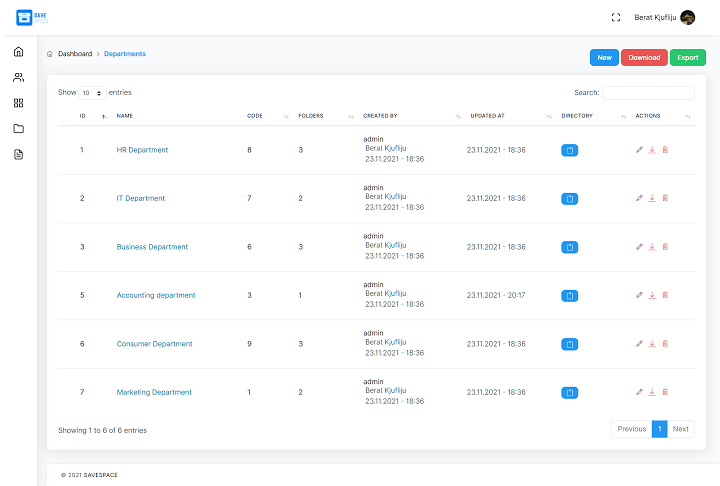Viewport: 720px width, 486px height.
Task: Open Berat Kjufliju user profile menu
Action: [665, 17]
